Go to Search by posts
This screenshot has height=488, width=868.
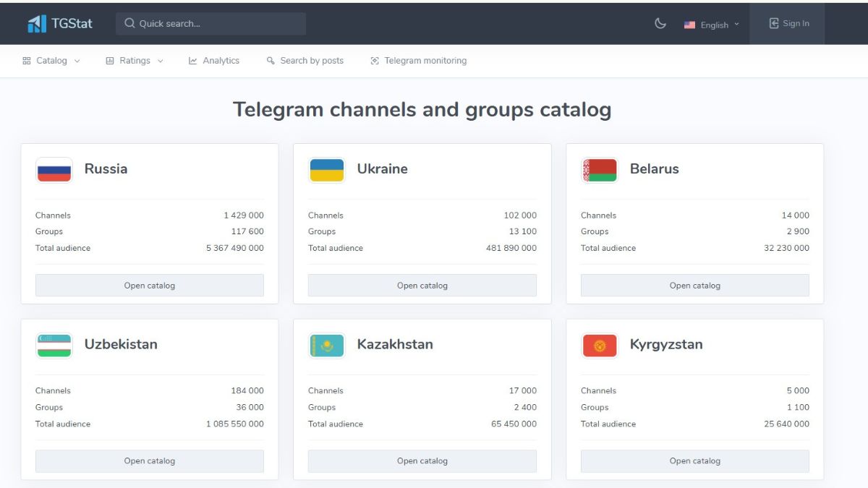click(x=305, y=61)
